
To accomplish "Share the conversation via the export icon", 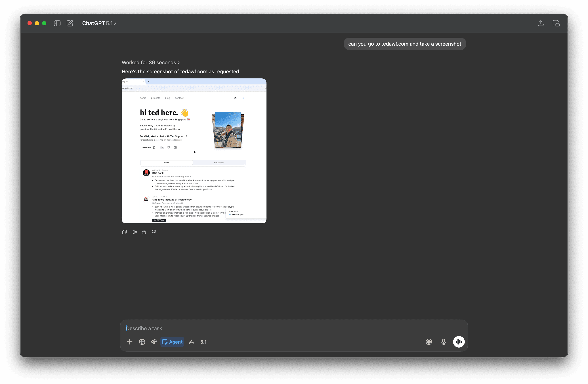I will (541, 23).
